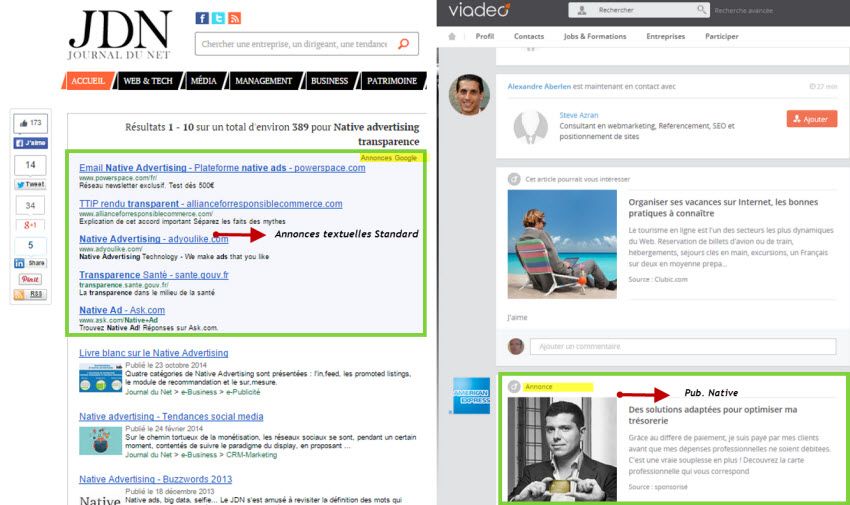This screenshot has height=505, width=850.
Task: Click the Facebook J'aime share button
Action: click(30, 143)
